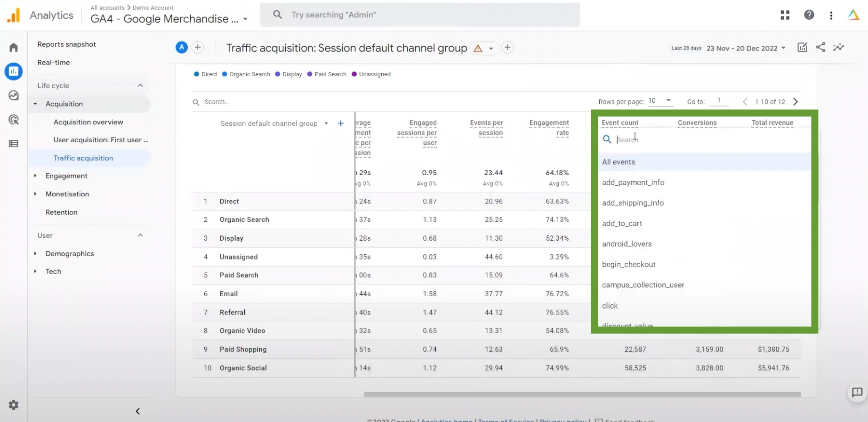Viewport: 868px width, 422px height.
Task: Click the Unassigned legend item
Action: click(x=371, y=74)
